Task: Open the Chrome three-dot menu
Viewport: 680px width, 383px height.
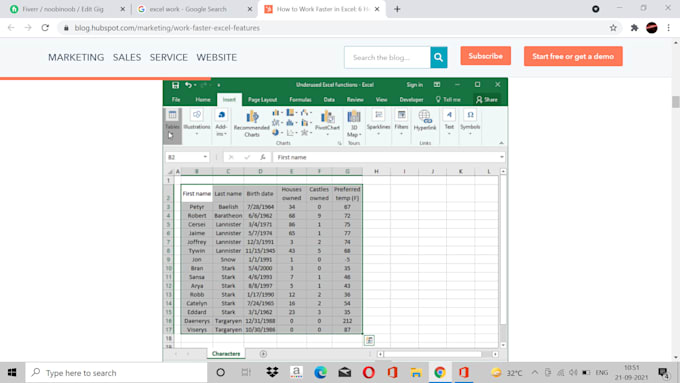Action: pyautogui.click(x=668, y=28)
